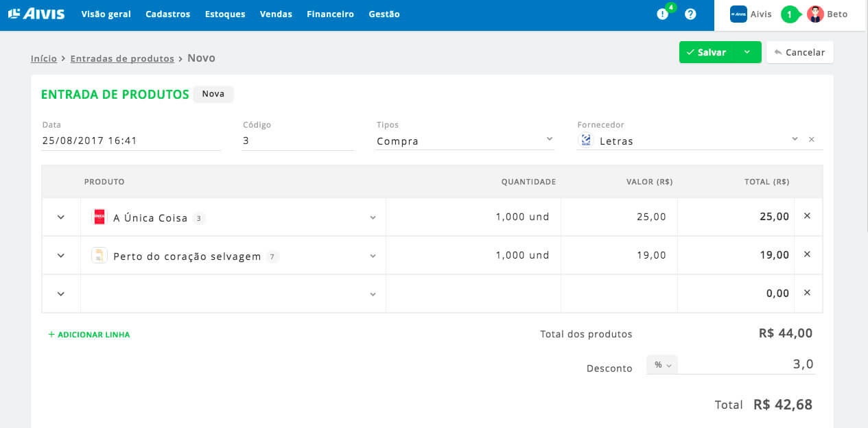Open the Estoques menu
868x428 pixels.
[225, 14]
